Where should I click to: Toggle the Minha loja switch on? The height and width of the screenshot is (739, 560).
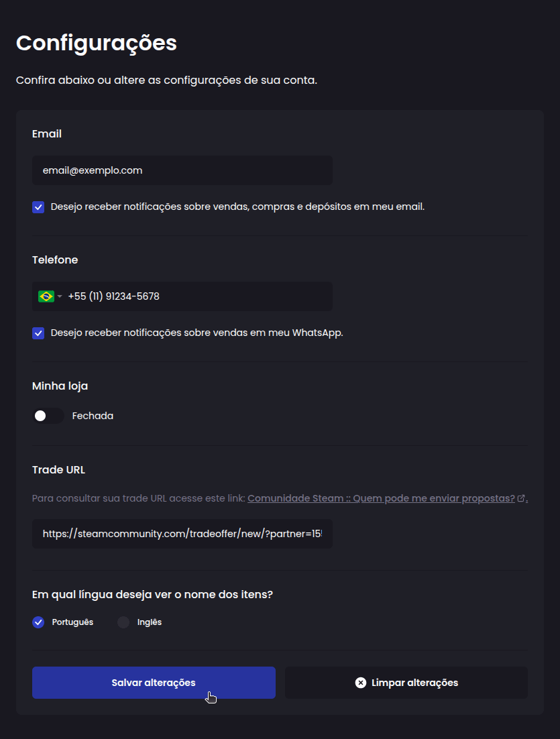click(x=48, y=416)
